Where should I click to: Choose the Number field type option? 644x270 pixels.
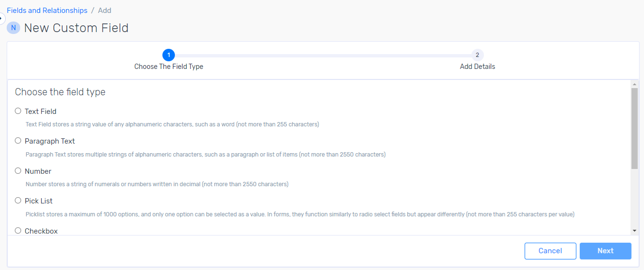(18, 171)
